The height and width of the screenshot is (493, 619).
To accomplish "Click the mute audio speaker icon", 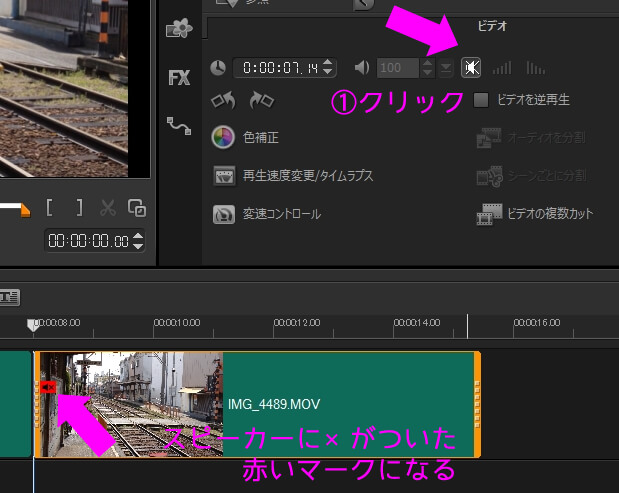I will (x=470, y=68).
